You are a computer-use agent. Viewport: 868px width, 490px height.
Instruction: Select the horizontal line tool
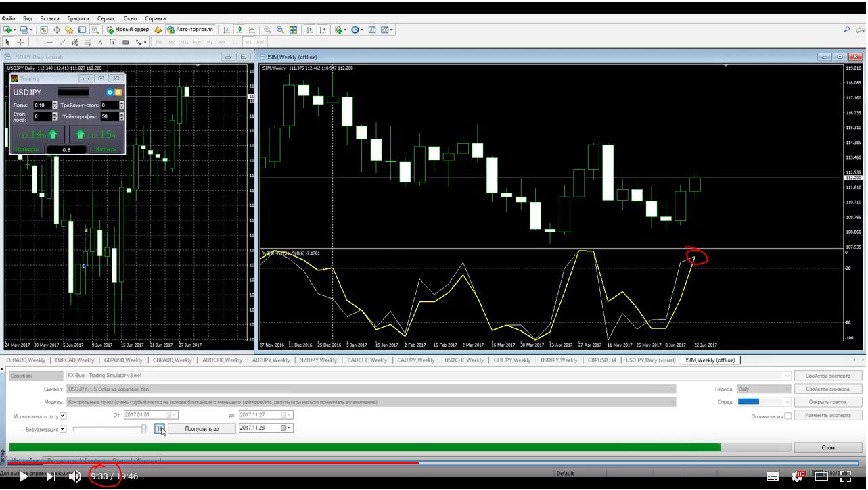coord(49,42)
